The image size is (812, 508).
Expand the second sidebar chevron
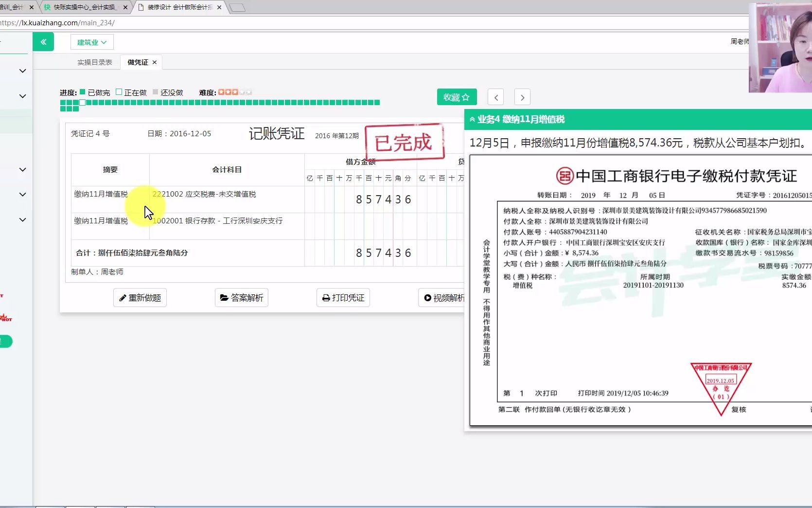point(22,96)
